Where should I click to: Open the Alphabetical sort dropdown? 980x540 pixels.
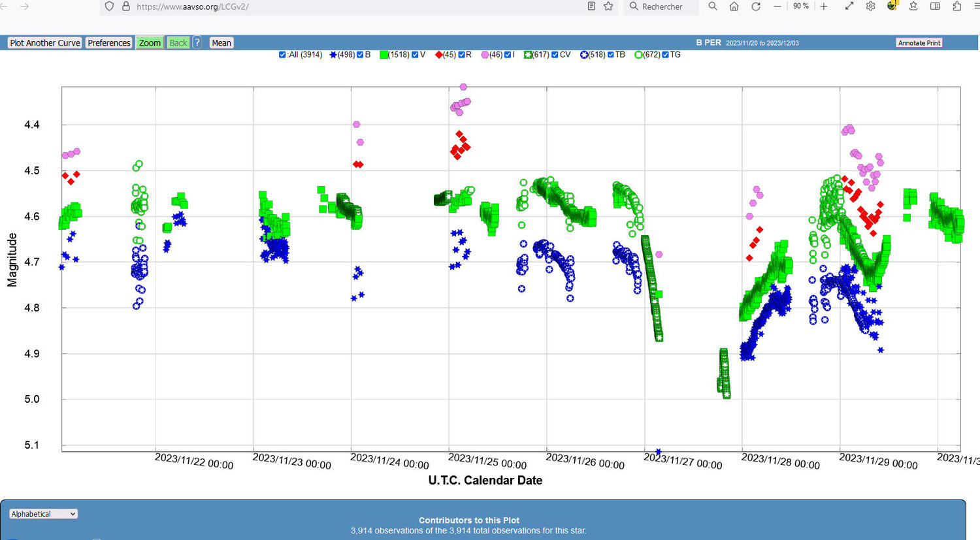(x=43, y=514)
